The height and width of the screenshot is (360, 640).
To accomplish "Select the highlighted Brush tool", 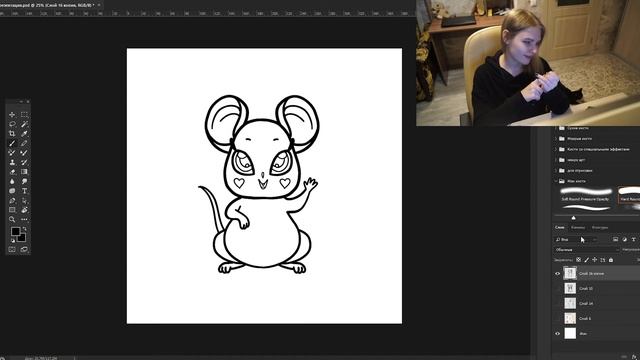I will point(12,143).
